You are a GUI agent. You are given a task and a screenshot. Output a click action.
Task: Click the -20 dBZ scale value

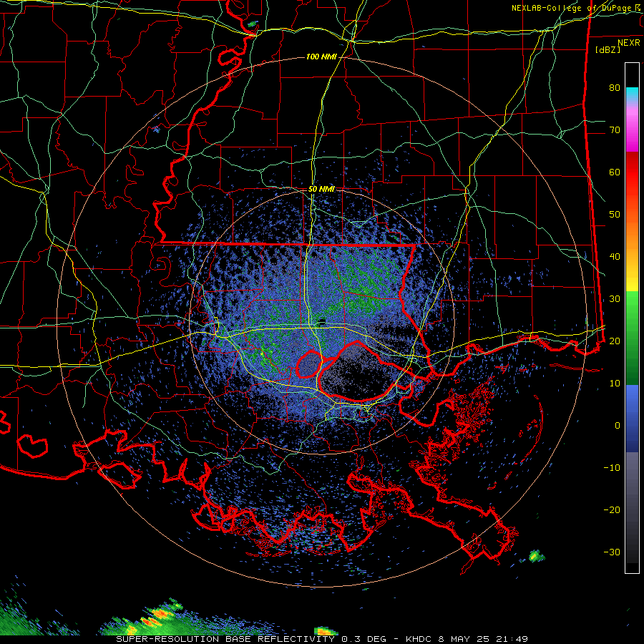[x=612, y=509]
